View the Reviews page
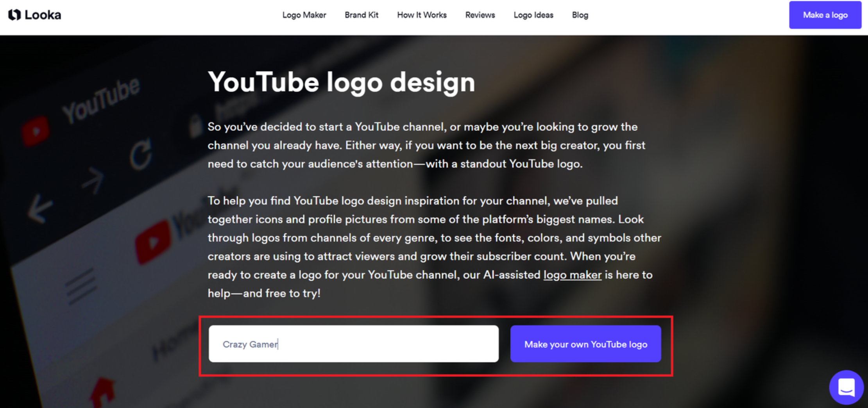 [x=480, y=15]
